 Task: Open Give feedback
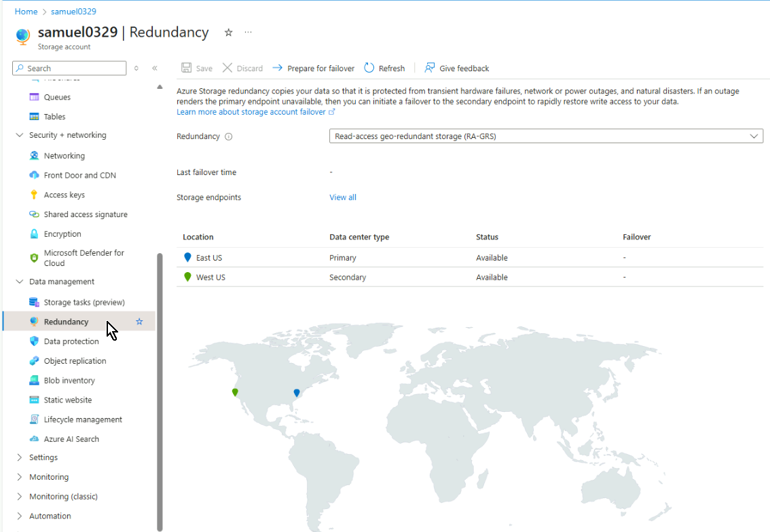[457, 69]
